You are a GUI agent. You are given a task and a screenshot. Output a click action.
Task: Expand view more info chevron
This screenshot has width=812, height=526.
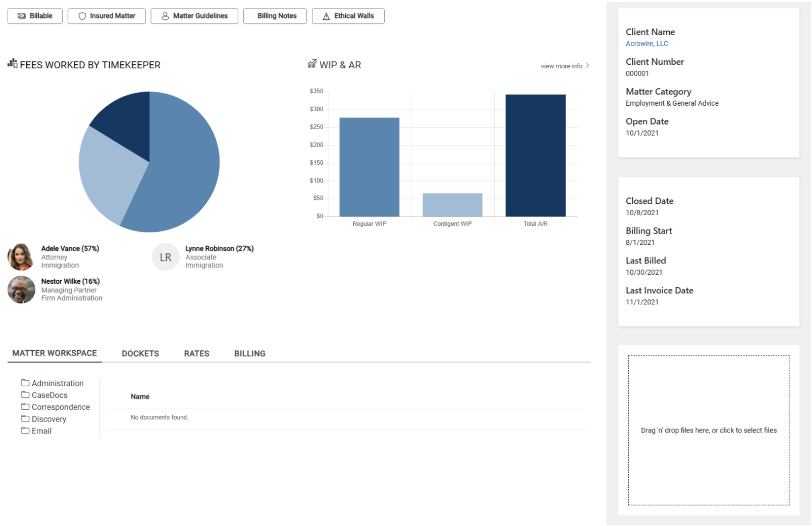point(588,66)
